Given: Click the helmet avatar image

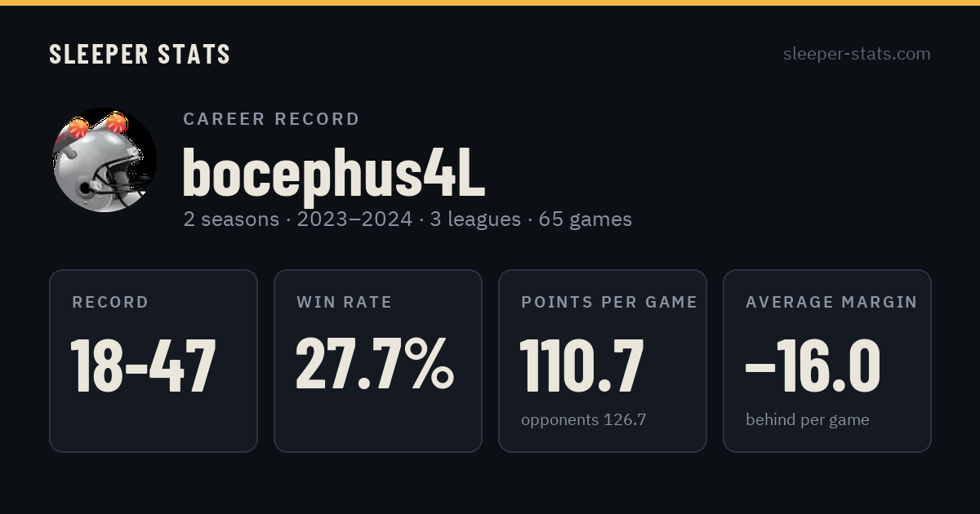Looking at the screenshot, I should tap(104, 160).
